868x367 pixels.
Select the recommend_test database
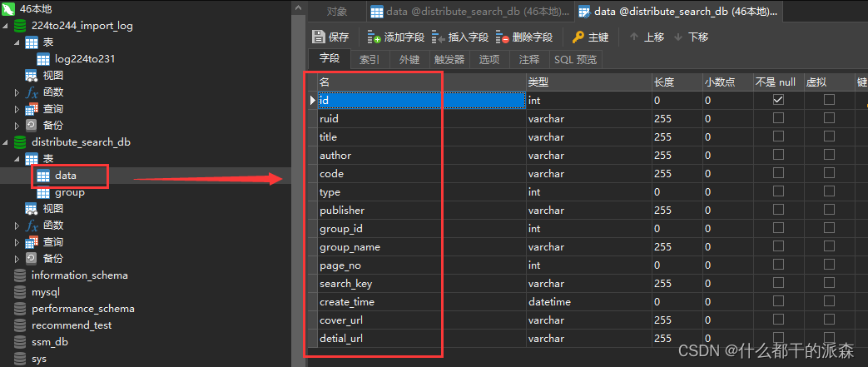(72, 325)
